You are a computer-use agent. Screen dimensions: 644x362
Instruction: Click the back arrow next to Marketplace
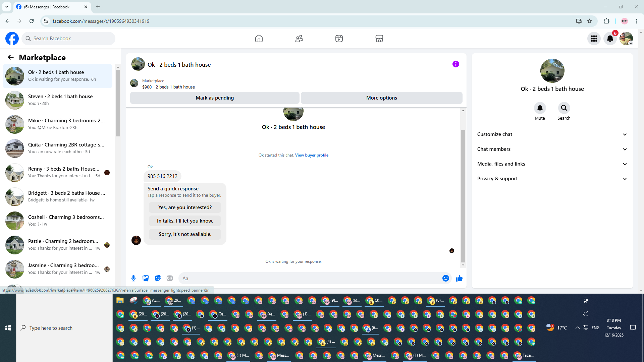coord(11,58)
